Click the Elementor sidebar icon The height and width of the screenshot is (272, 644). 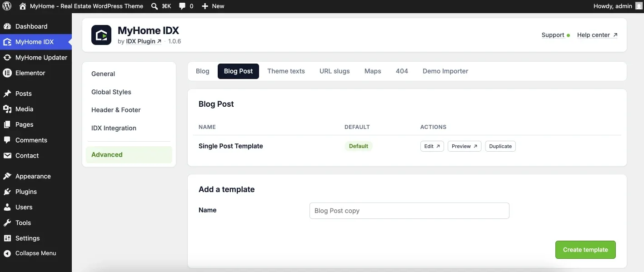7,73
